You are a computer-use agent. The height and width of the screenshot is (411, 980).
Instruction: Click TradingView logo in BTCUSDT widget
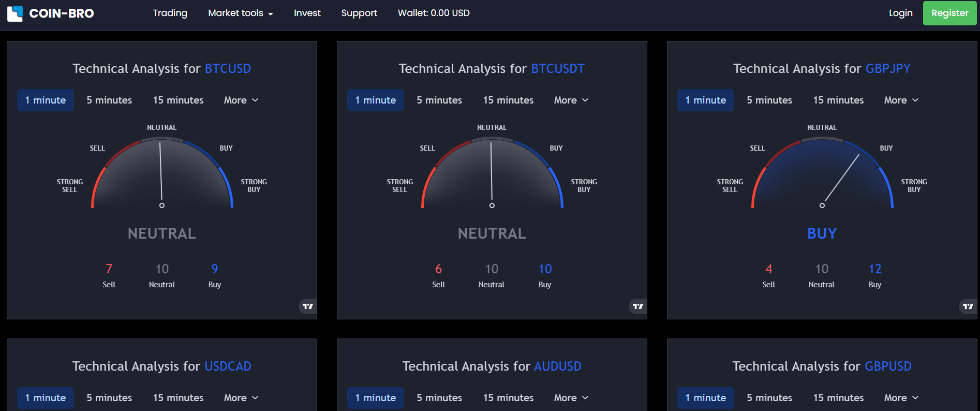click(638, 306)
